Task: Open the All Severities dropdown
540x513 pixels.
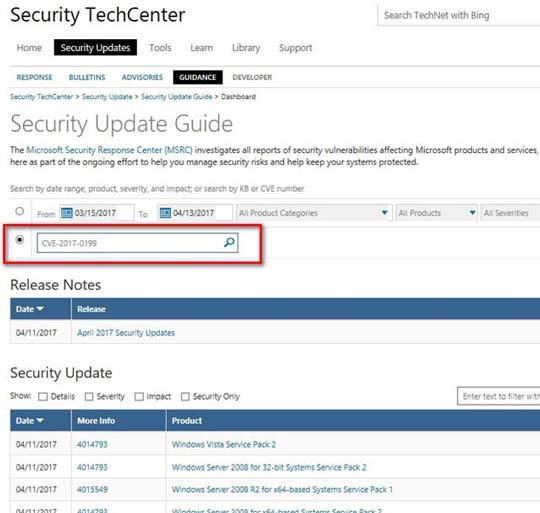Action: click(511, 213)
